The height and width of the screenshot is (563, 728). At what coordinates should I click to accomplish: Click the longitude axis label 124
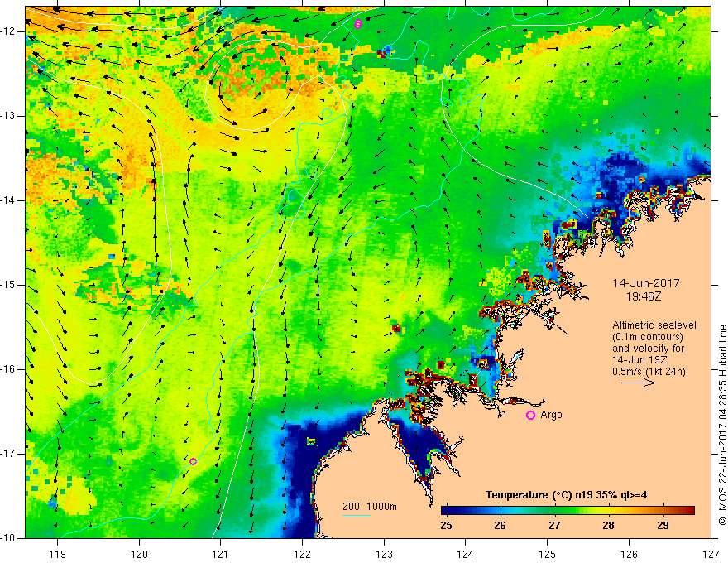466,554
